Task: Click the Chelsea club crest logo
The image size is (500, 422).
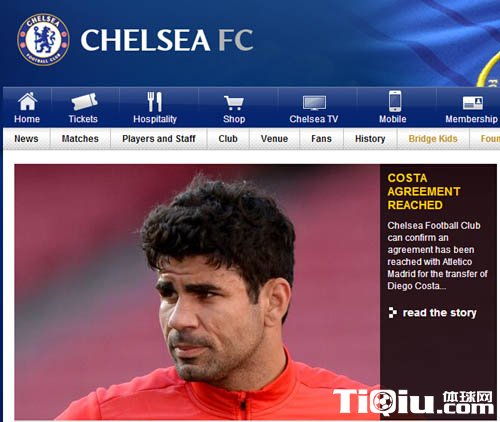Action: click(x=43, y=40)
